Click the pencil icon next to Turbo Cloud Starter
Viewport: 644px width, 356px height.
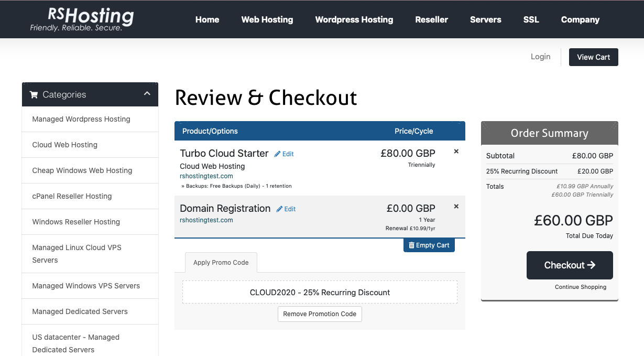[278, 154]
